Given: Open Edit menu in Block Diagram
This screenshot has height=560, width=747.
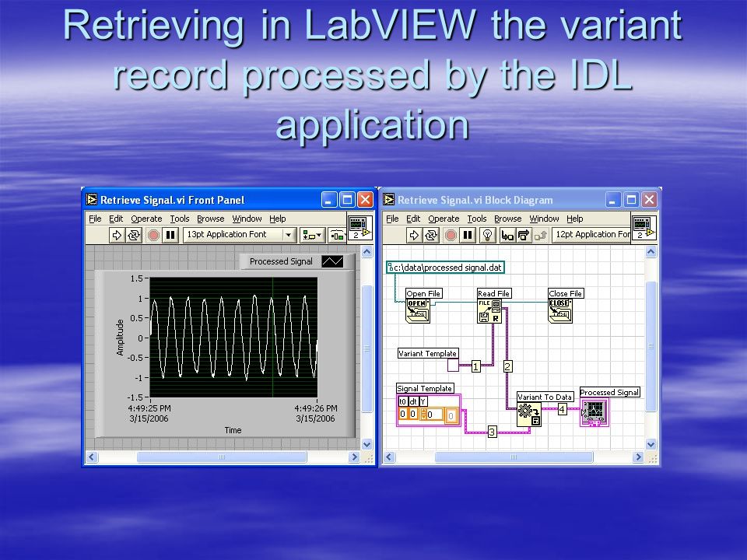Looking at the screenshot, I should [413, 219].
